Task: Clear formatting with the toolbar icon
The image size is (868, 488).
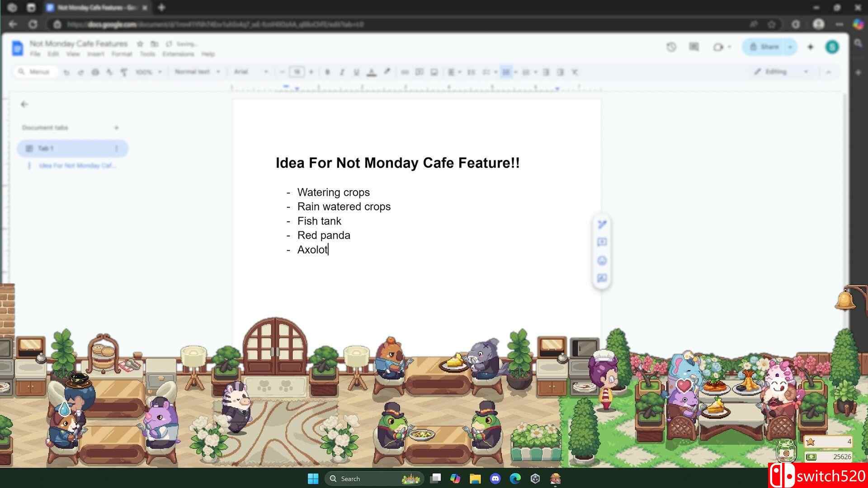Action: (x=575, y=72)
